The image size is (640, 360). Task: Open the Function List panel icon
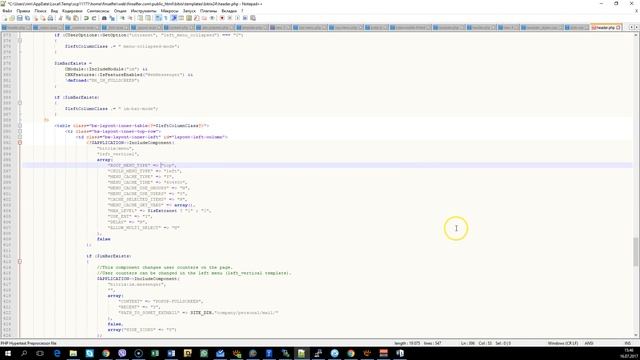197,18
